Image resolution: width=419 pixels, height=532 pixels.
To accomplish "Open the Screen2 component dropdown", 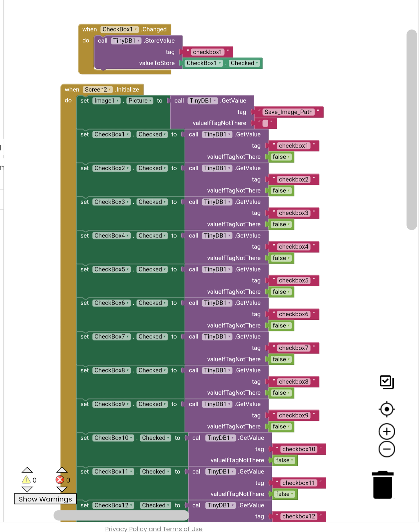I will pyautogui.click(x=98, y=90).
